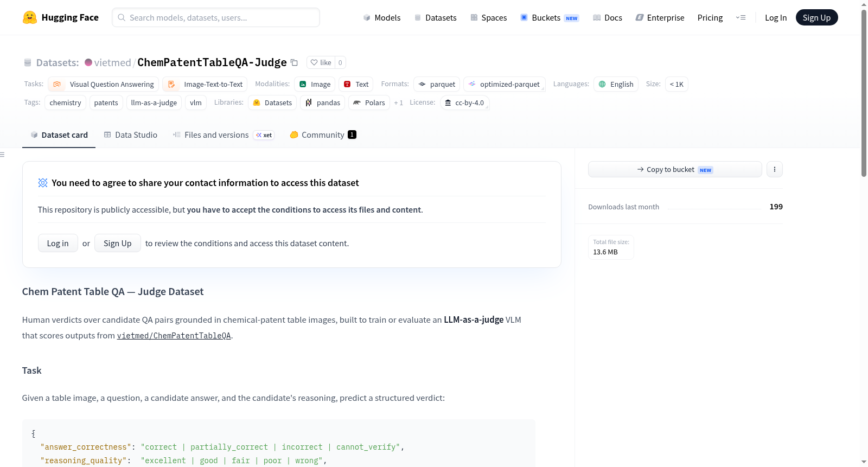Follow the vietmed/ChemPatentTableQA link
868x467 pixels.
pyautogui.click(x=174, y=336)
